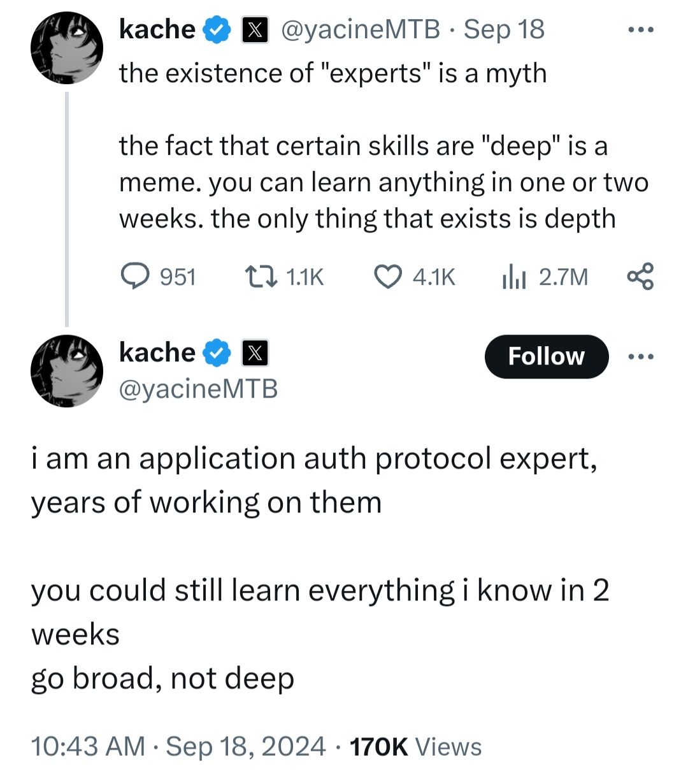Follow the kache account
688x784 pixels.
coord(546,356)
